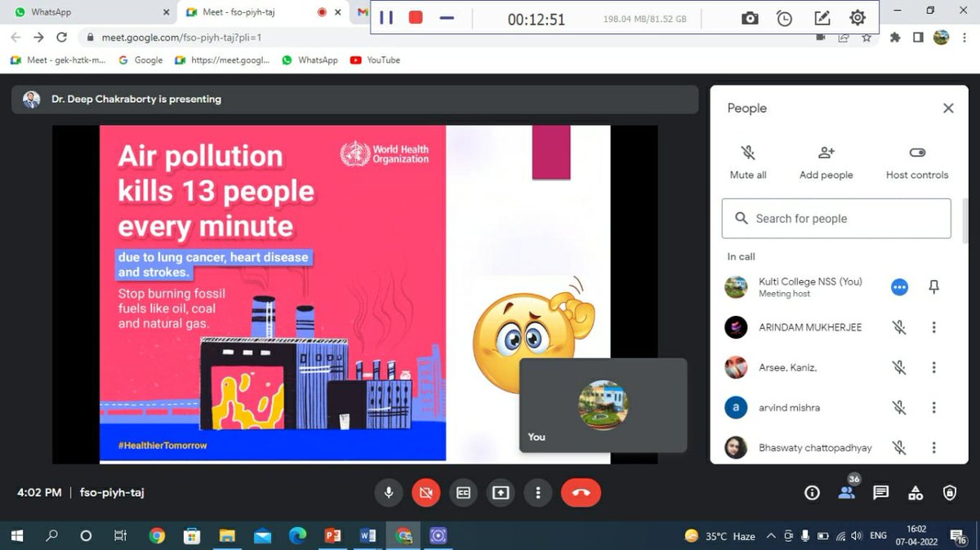Open more options for Bhaswaty chattopadhyay
Screen dimensions: 980x550
[934, 447]
